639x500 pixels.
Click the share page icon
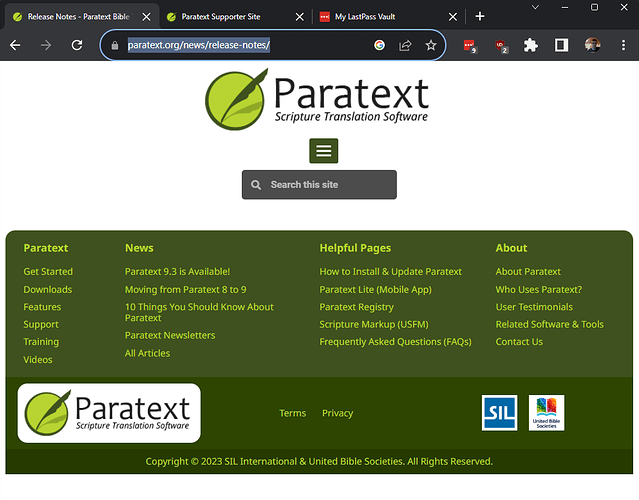405,45
